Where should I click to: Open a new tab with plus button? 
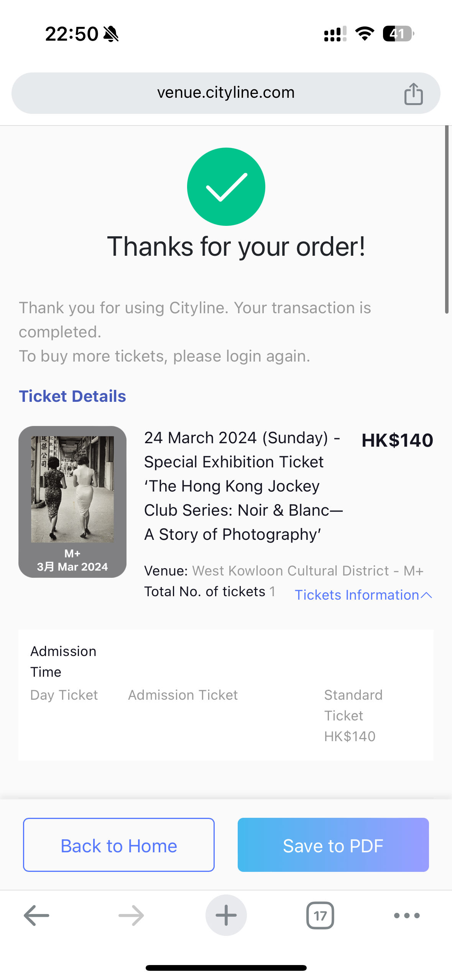click(x=226, y=915)
